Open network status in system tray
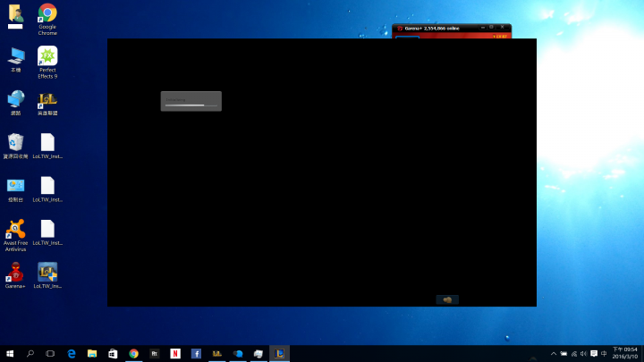The width and height of the screenshot is (644, 362). point(573,353)
